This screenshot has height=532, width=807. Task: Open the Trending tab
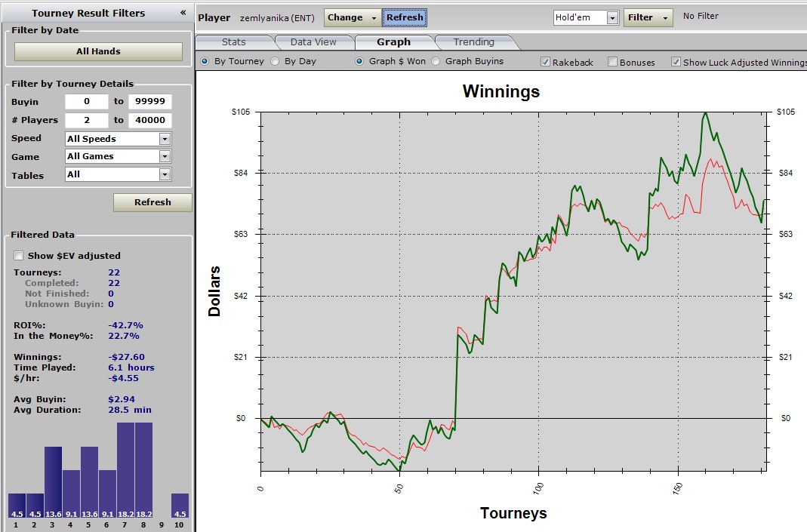(x=473, y=42)
